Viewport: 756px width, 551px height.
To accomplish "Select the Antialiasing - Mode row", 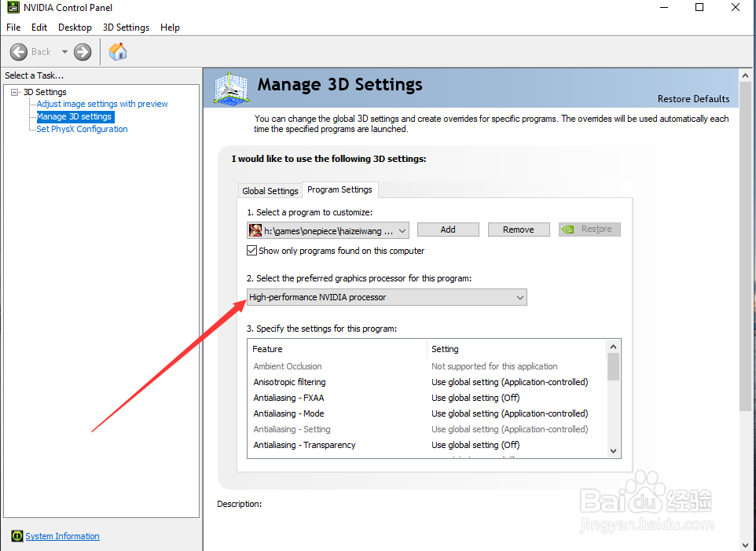I will point(427,413).
